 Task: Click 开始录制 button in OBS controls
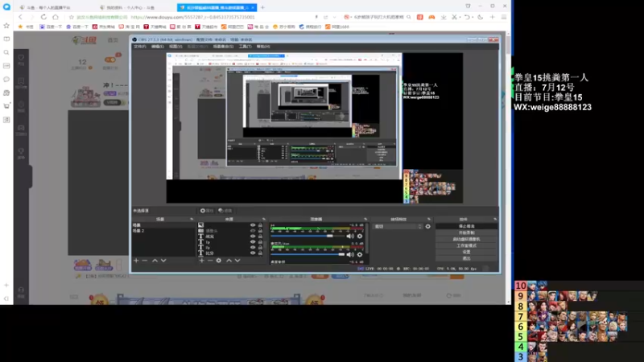(466, 232)
